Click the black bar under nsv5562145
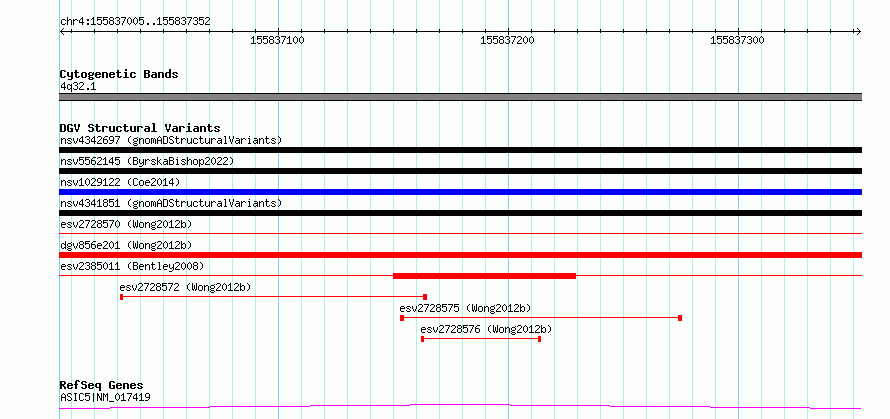Screen dimensions: 890x419 [460, 171]
